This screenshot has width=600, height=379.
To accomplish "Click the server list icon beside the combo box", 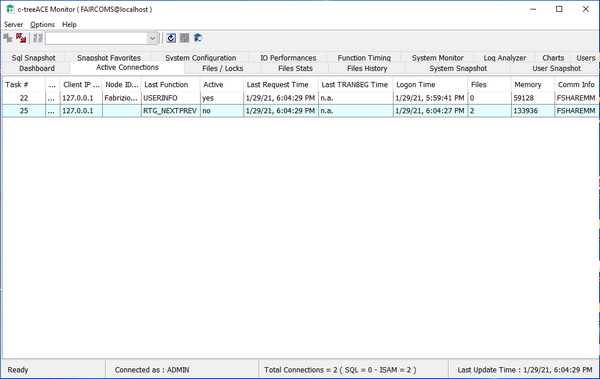I will coord(38,38).
